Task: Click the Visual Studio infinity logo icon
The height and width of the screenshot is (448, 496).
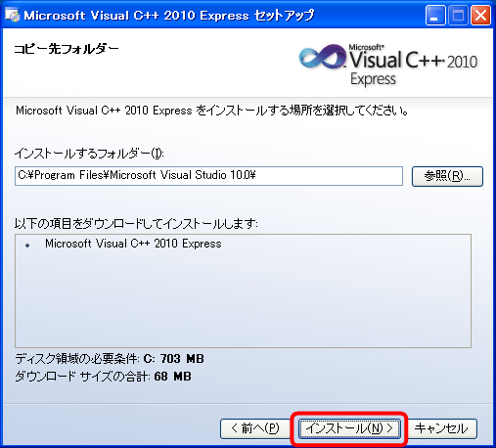Action: click(323, 57)
